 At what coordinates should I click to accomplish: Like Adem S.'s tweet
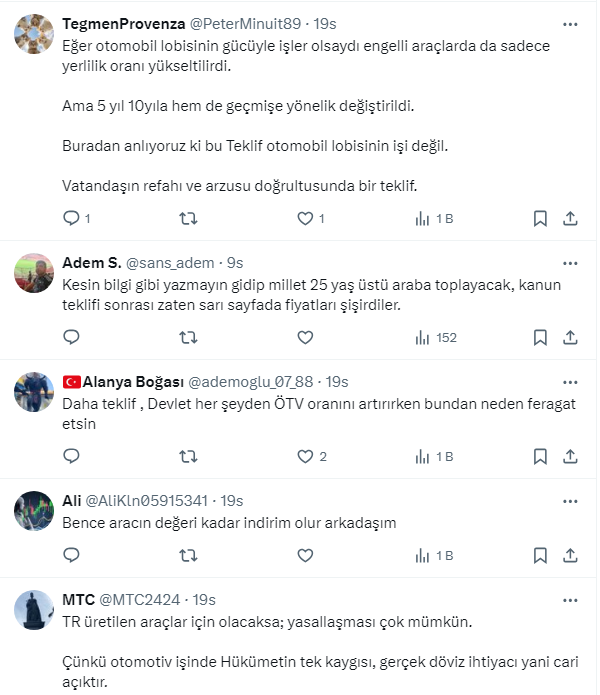point(306,337)
